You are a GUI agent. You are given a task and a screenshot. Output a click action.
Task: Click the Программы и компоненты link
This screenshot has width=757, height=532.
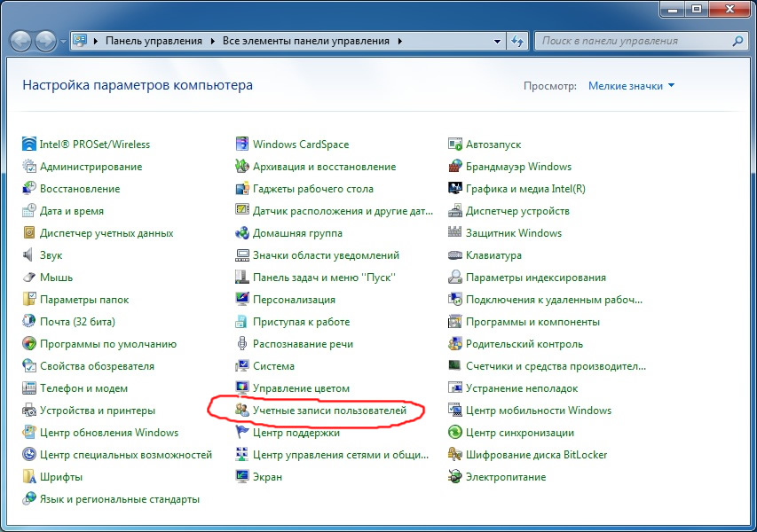click(x=533, y=322)
